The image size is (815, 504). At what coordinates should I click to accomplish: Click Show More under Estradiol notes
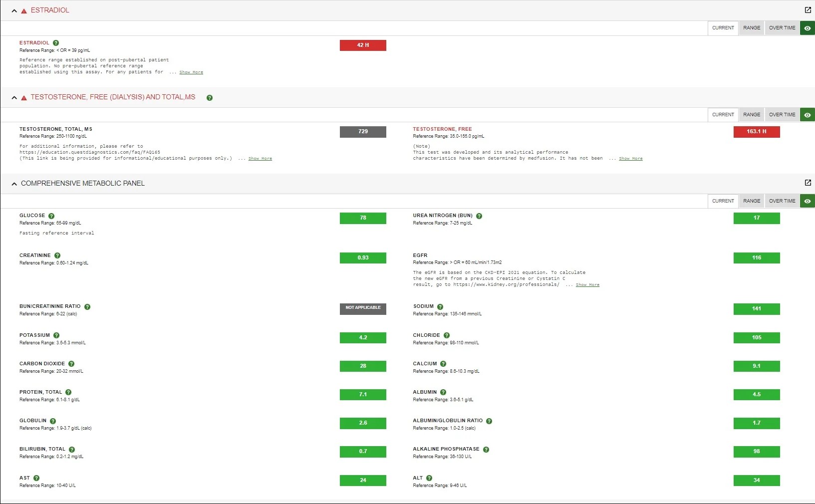click(x=191, y=72)
